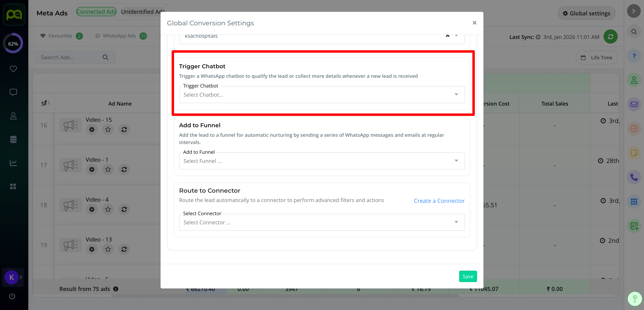
Task: Open the chat bubble icon in left sidebar
Action: point(13,92)
